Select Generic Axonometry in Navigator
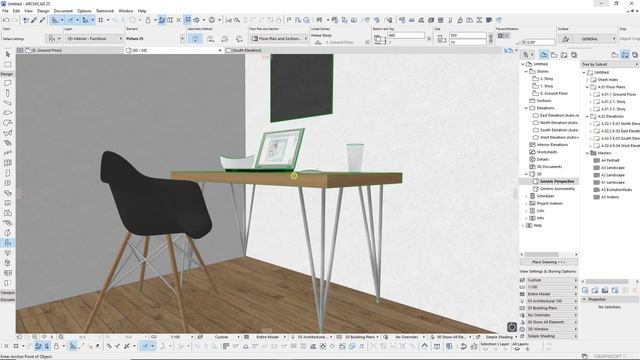Screen dimensions: 640x360 (x=557, y=189)
